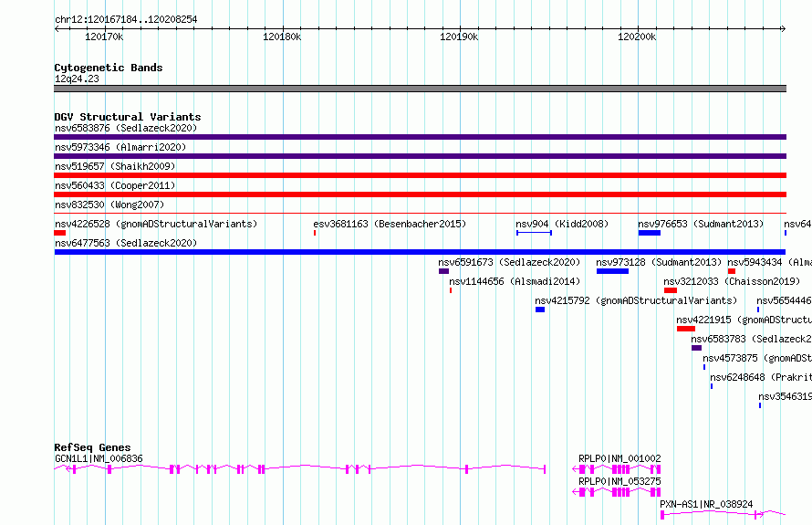Viewport: 812px width, 525px height.
Task: Select the nsv832530 (Wong2007) variant label
Action: 109,205
